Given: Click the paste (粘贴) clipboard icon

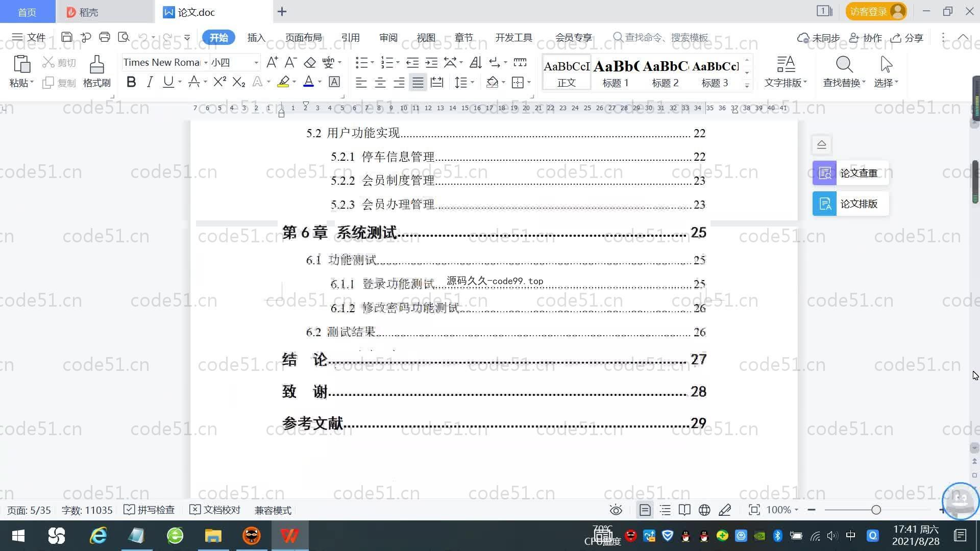Looking at the screenshot, I should coord(21,65).
